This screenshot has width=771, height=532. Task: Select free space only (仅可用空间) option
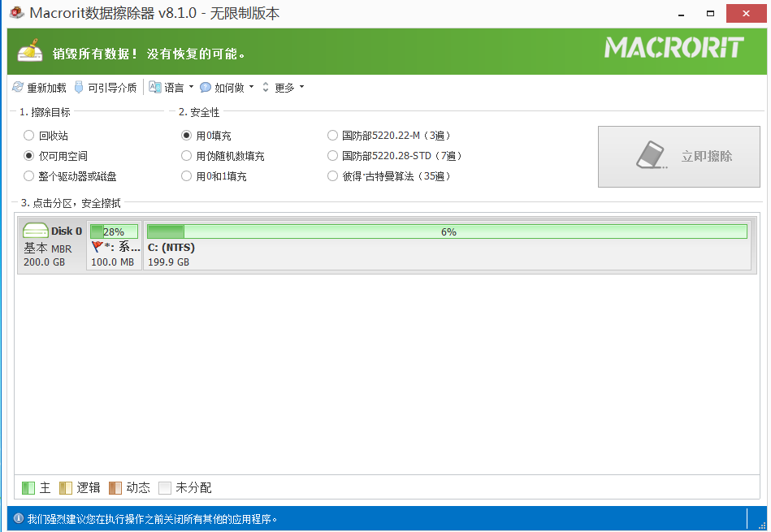click(x=55, y=156)
